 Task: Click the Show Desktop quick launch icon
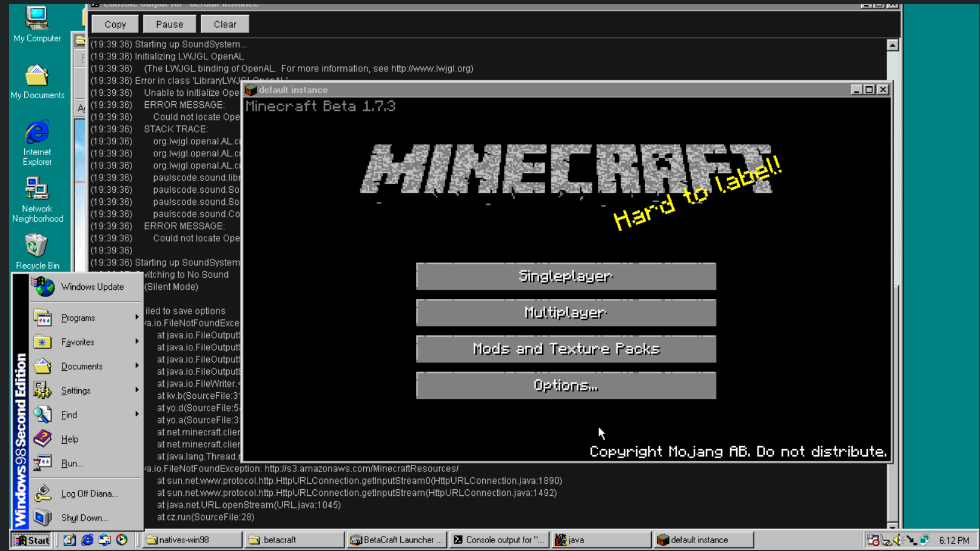click(70, 539)
